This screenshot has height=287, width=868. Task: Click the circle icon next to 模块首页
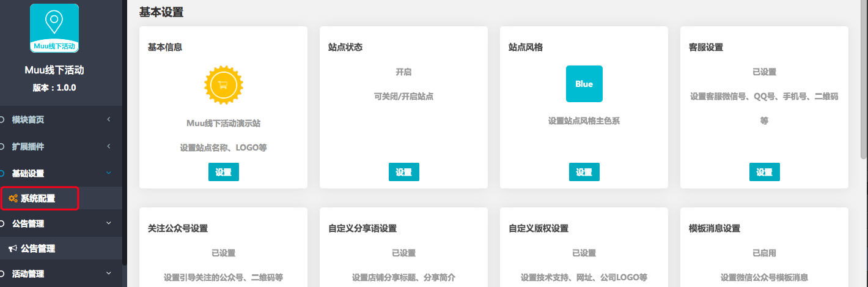tap(2, 120)
